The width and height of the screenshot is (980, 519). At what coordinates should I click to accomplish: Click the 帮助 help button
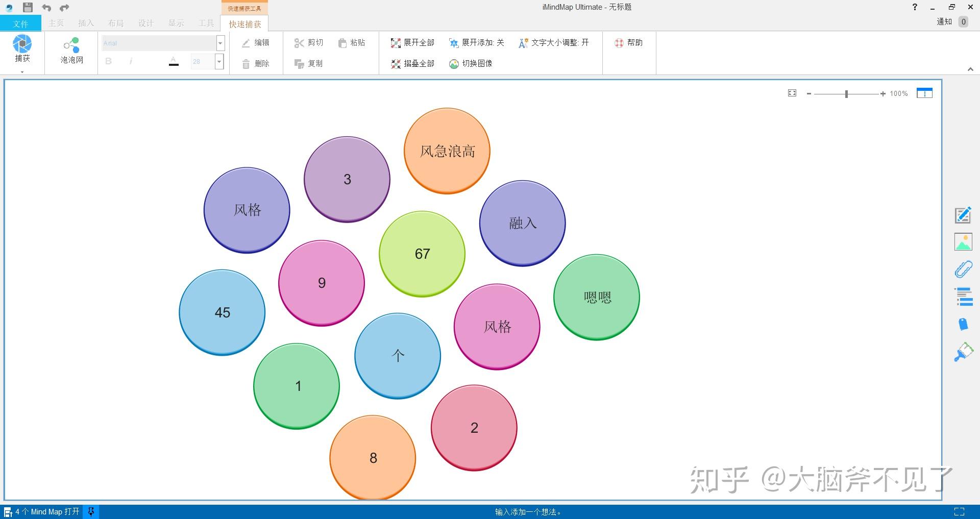click(x=628, y=42)
